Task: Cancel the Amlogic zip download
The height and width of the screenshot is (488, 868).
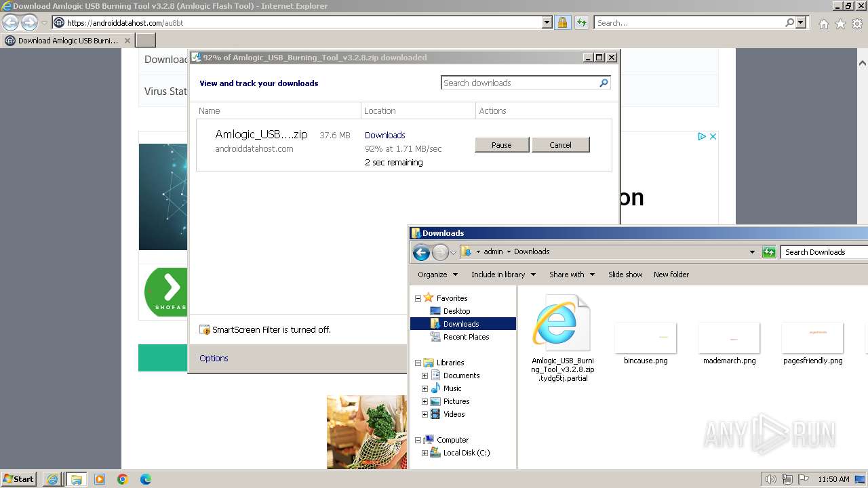Action: pos(560,145)
